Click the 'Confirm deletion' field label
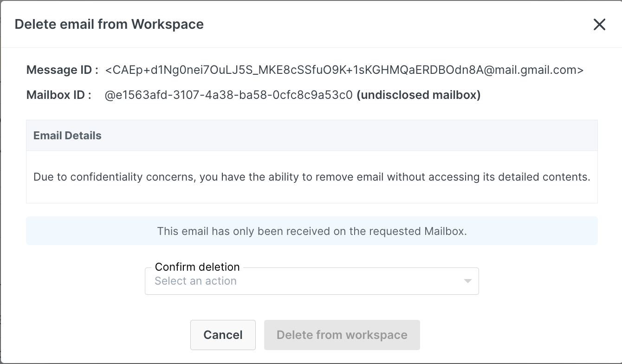This screenshot has width=622, height=364. click(x=197, y=267)
